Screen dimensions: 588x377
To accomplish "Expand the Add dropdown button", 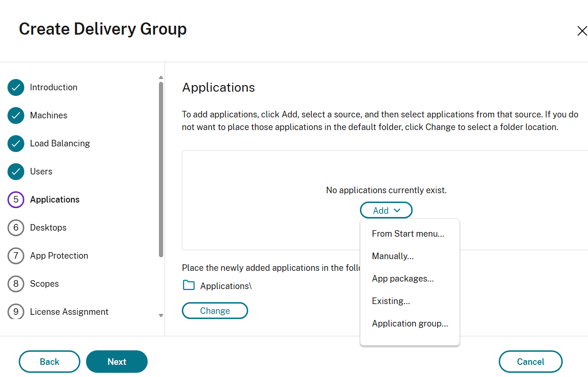I will (x=386, y=210).
